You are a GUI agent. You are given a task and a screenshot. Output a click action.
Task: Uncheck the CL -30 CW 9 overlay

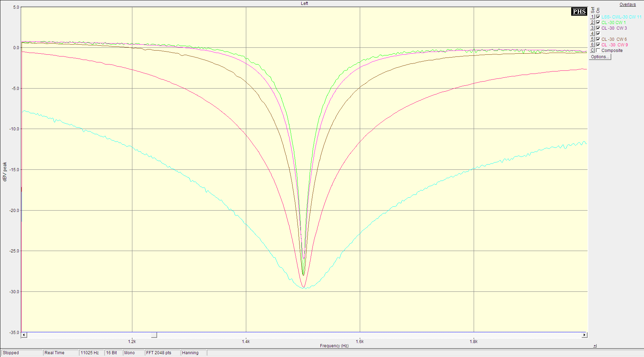[598, 45]
